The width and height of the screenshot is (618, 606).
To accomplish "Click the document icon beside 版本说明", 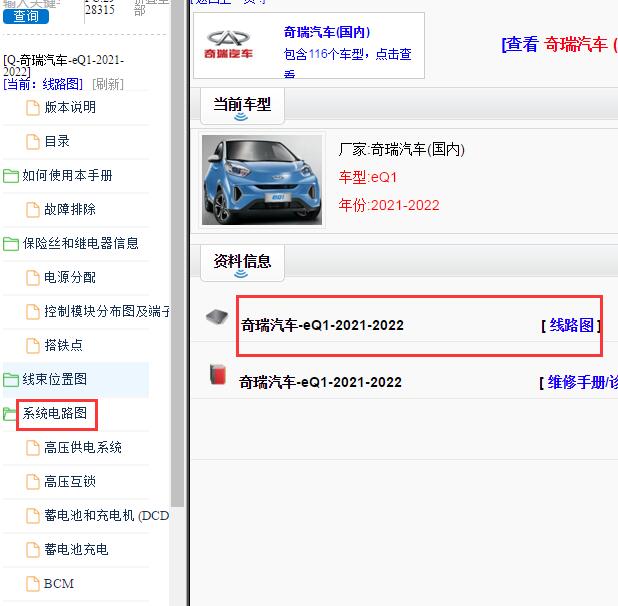I will (33, 108).
